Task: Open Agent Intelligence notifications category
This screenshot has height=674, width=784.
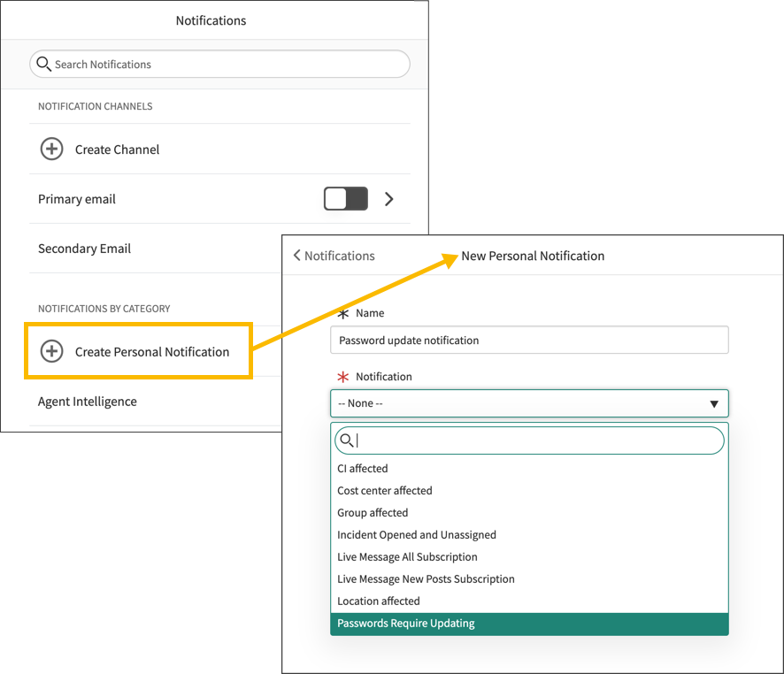Action: pos(87,401)
